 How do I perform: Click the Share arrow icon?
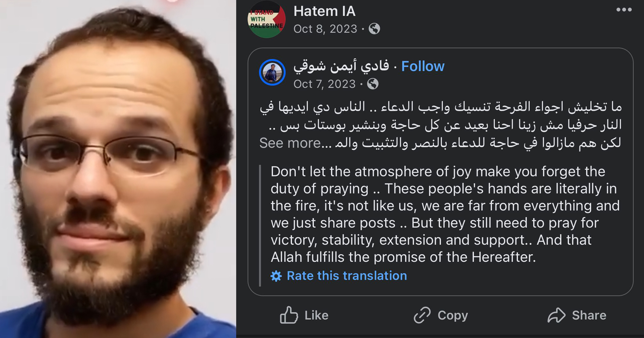pyautogui.click(x=557, y=315)
